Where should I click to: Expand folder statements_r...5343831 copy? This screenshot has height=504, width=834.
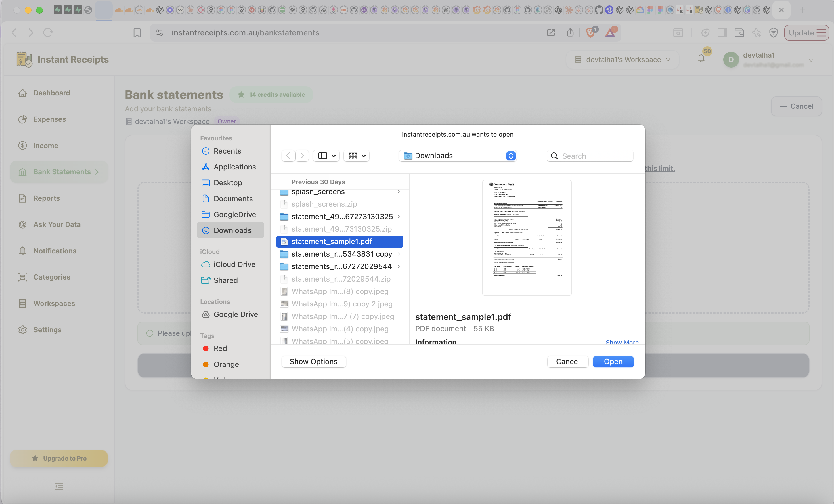398,254
